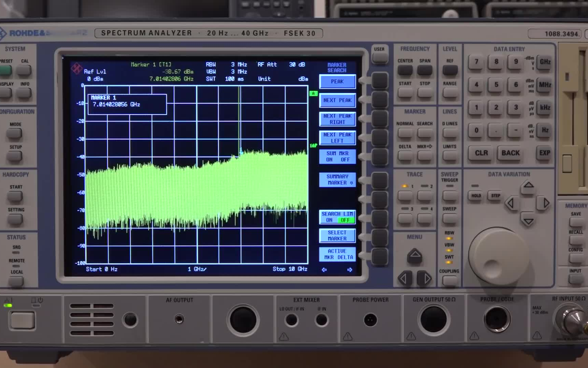The height and width of the screenshot is (368, 588).
Task: Push the MARKER NORMAL key
Action: coord(405,133)
